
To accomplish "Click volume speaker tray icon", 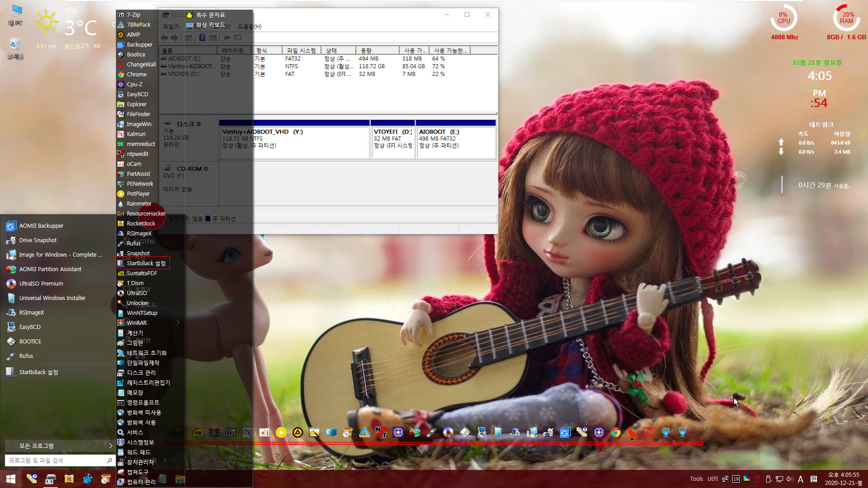I will 790,479.
